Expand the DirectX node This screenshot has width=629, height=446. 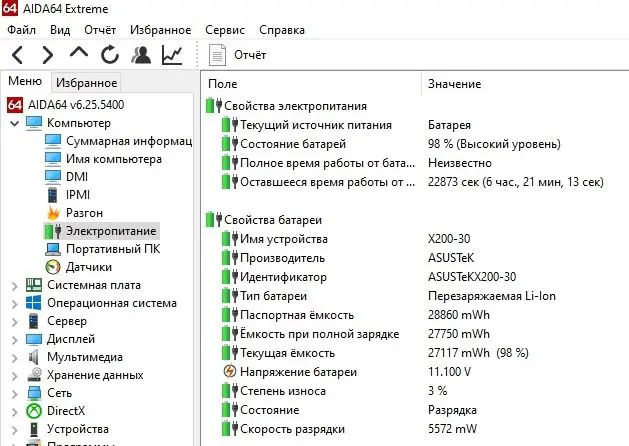[x=14, y=412]
